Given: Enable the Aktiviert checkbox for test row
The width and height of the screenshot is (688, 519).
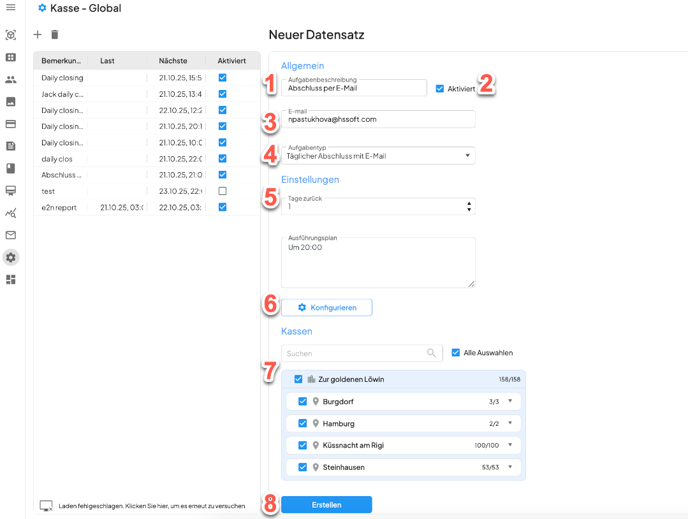Looking at the screenshot, I should pyautogui.click(x=222, y=191).
